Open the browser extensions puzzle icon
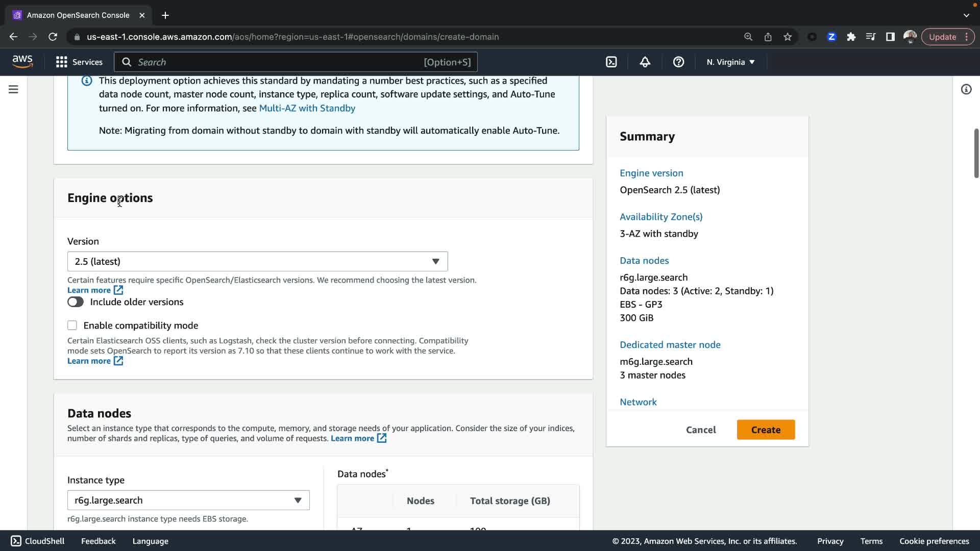 [851, 37]
